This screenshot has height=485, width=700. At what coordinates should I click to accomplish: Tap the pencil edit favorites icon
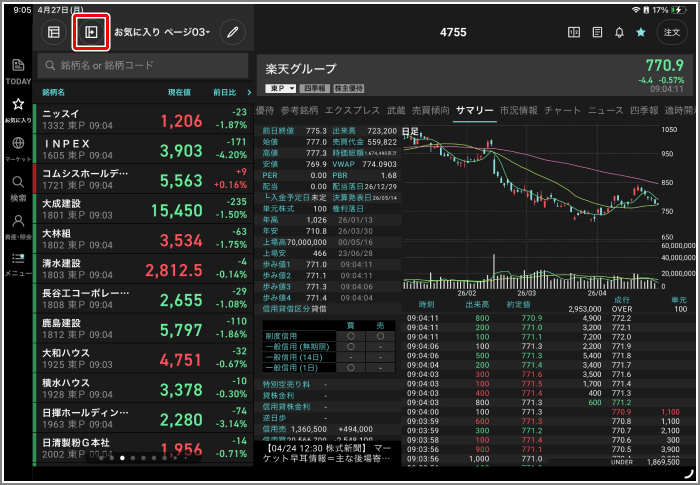click(x=232, y=32)
